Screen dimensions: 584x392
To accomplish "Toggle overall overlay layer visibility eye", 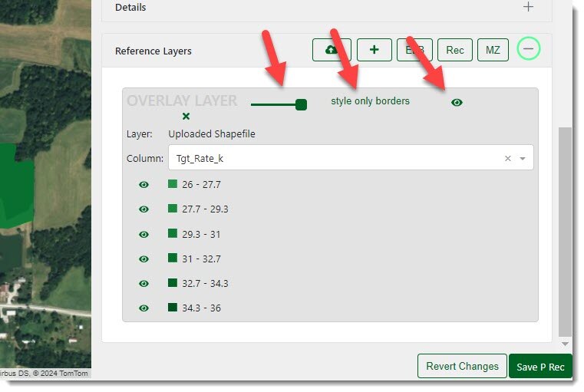I will (457, 102).
